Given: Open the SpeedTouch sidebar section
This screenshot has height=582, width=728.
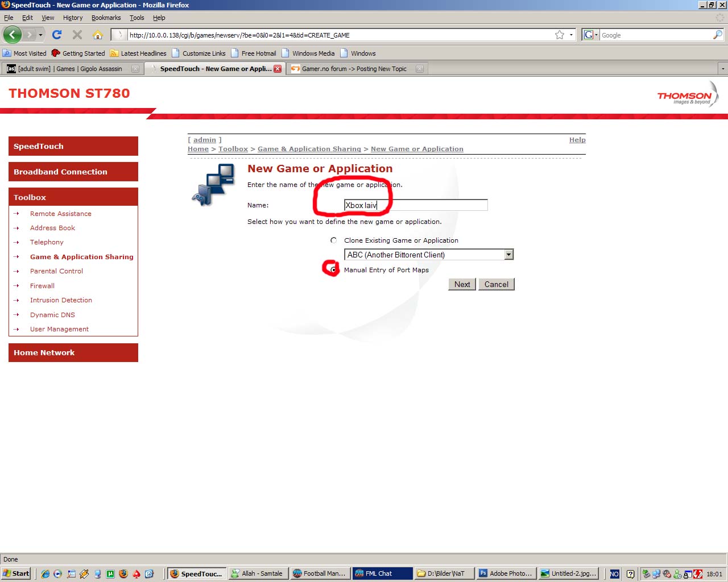Looking at the screenshot, I should point(73,146).
